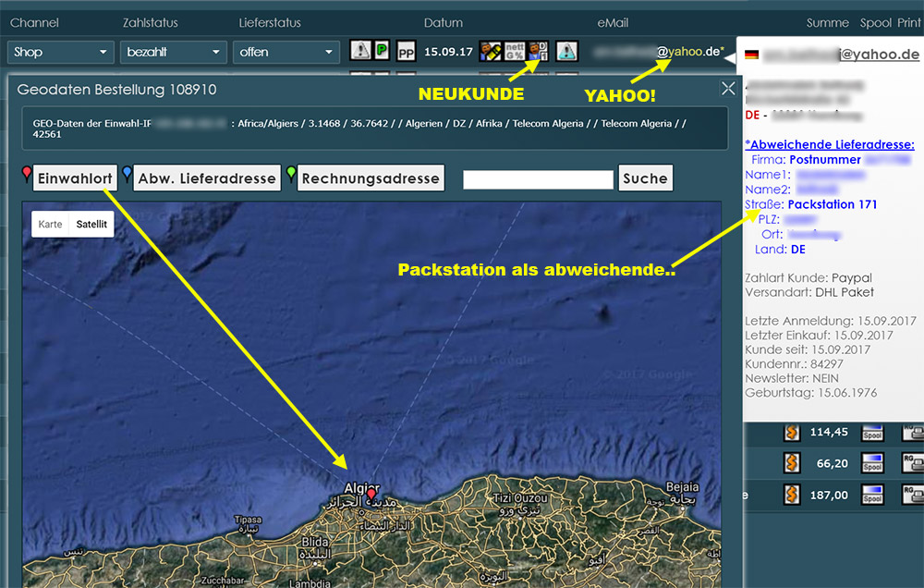924x588 pixels.
Task: Switch map to Karte view
Action: click(x=50, y=224)
